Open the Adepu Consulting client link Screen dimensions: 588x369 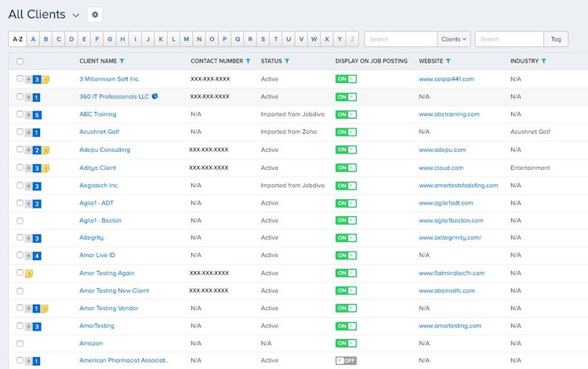coord(104,150)
